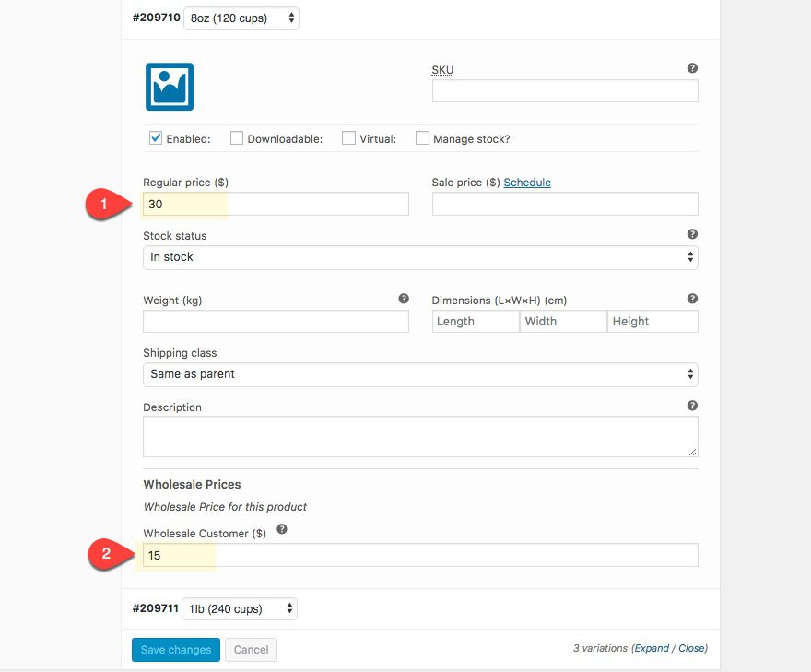Enable the Manage stock checkbox
The image size is (811, 672).
click(x=422, y=138)
